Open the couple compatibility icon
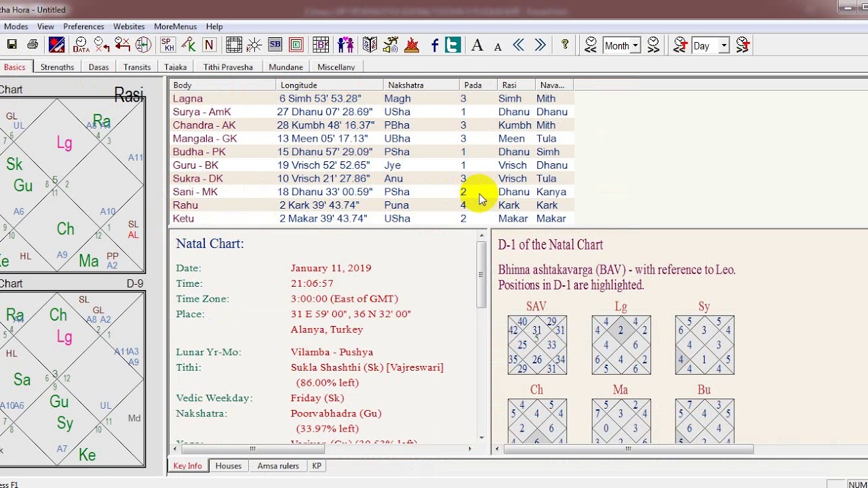 (346, 45)
